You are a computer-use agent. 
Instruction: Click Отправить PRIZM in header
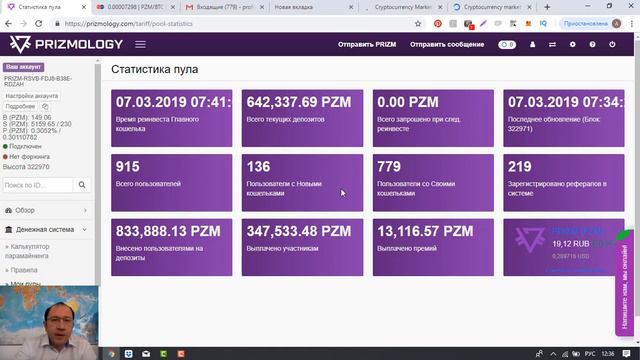(367, 44)
